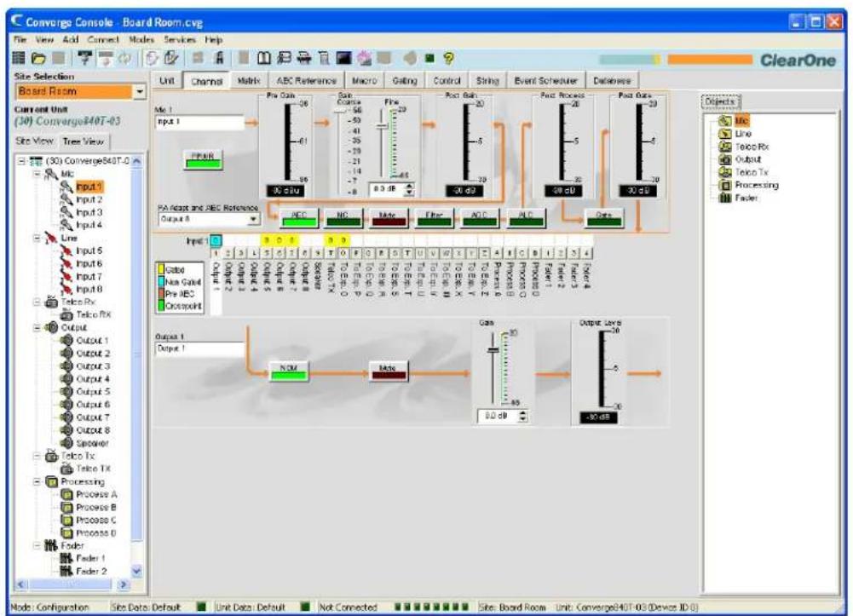Select Input 6 line channel in tree
This screenshot has height=616, width=853.
tap(89, 263)
